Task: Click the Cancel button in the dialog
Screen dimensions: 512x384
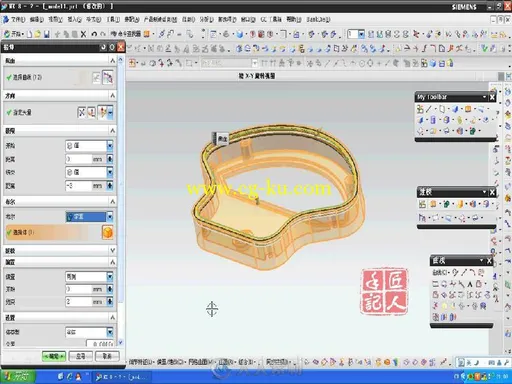Action: pyautogui.click(x=107, y=356)
